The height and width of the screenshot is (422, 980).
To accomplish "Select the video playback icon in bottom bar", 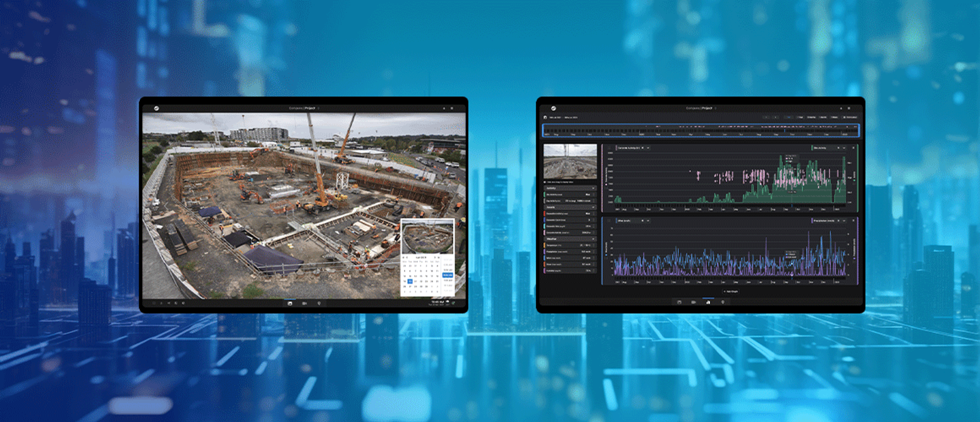I will [x=305, y=303].
